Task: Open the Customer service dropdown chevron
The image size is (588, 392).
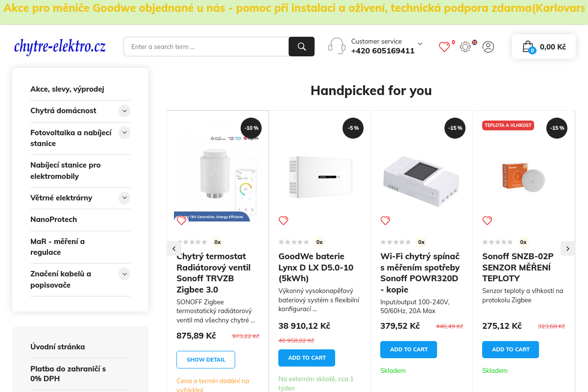Action: [x=420, y=44]
